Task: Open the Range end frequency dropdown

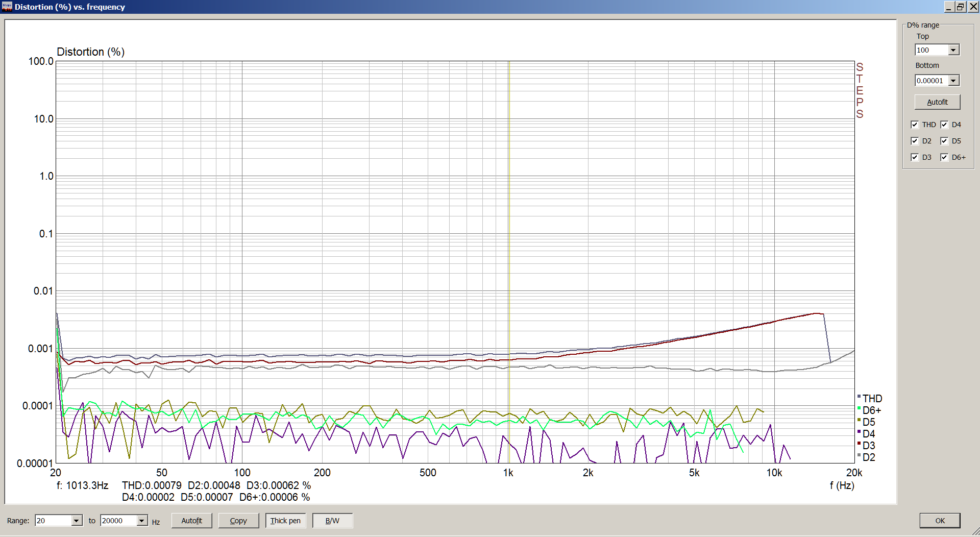Action: click(x=142, y=521)
